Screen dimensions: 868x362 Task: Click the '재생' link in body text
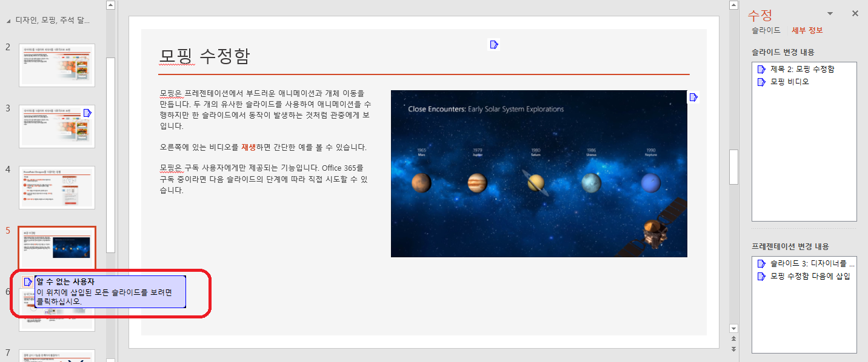[x=249, y=148]
